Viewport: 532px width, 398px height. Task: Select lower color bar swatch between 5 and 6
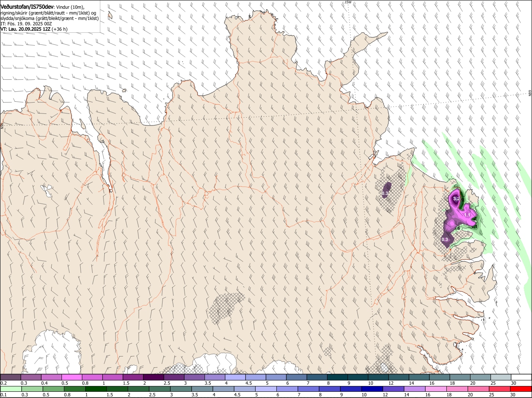pyautogui.click(x=266, y=389)
